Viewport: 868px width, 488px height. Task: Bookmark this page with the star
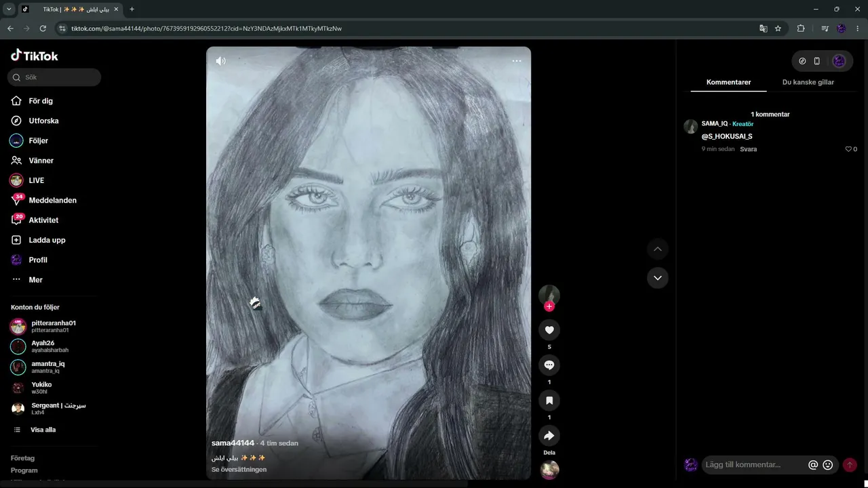pyautogui.click(x=778, y=28)
